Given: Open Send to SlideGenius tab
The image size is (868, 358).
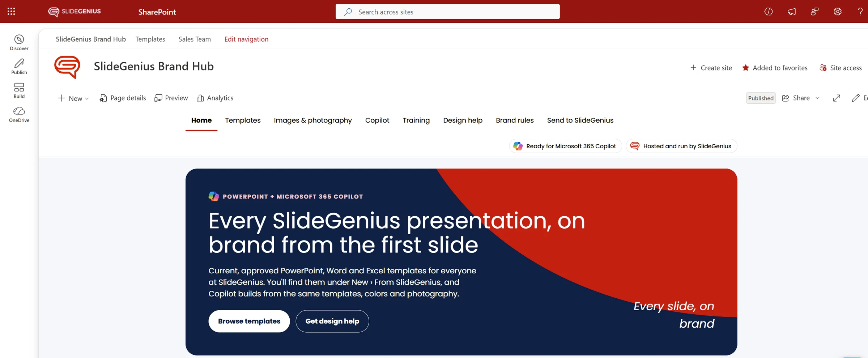Looking at the screenshot, I should point(580,120).
